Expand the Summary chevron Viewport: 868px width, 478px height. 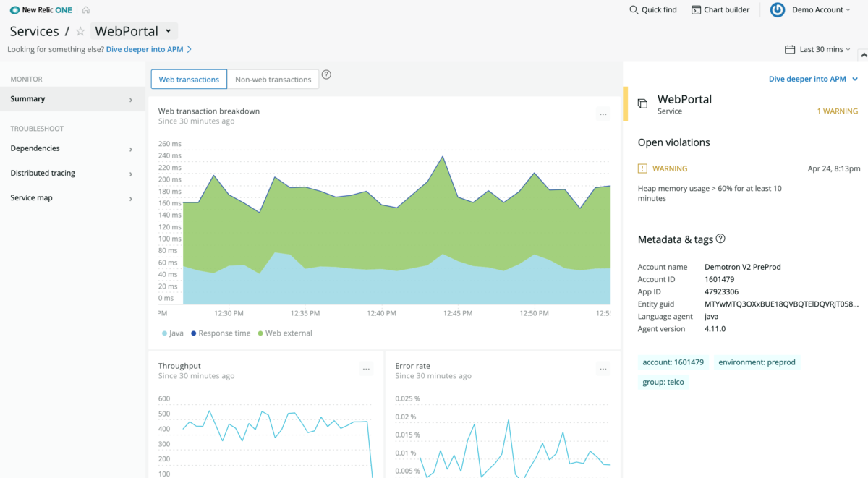click(131, 100)
